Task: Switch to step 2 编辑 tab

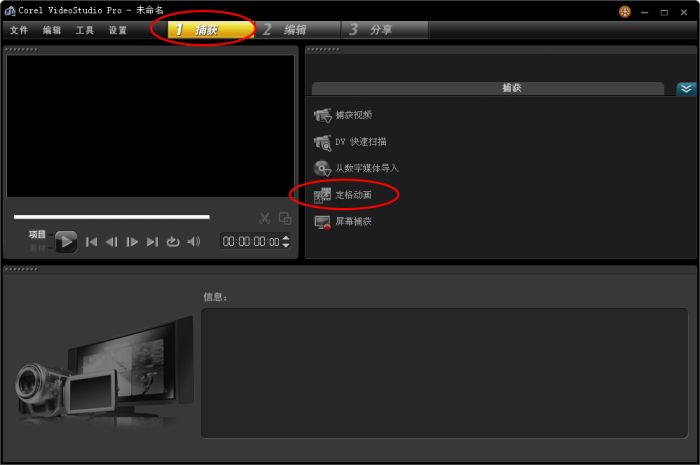Action: click(x=297, y=30)
